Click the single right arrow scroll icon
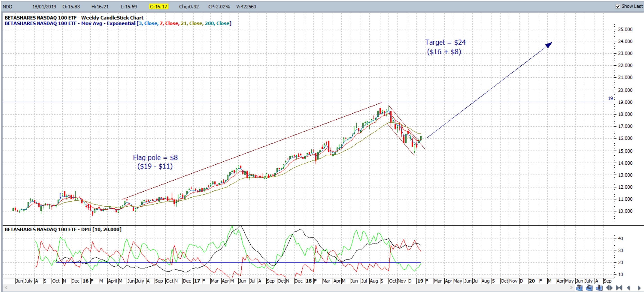 pyautogui.click(x=639, y=288)
